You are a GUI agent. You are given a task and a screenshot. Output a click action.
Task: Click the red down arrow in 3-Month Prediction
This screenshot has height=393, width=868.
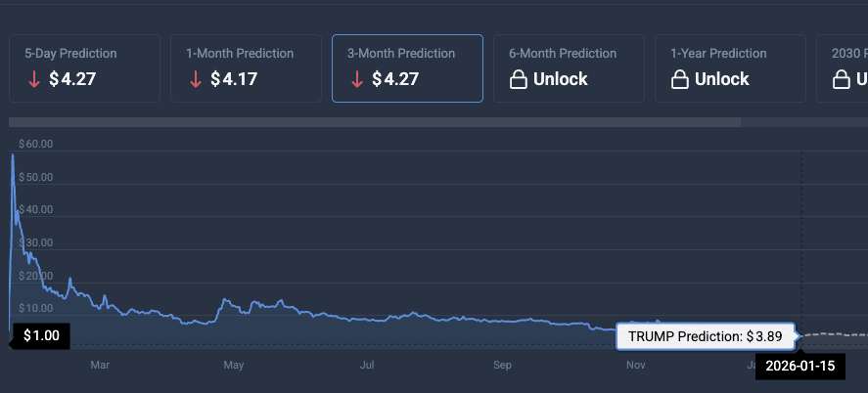tap(357, 80)
